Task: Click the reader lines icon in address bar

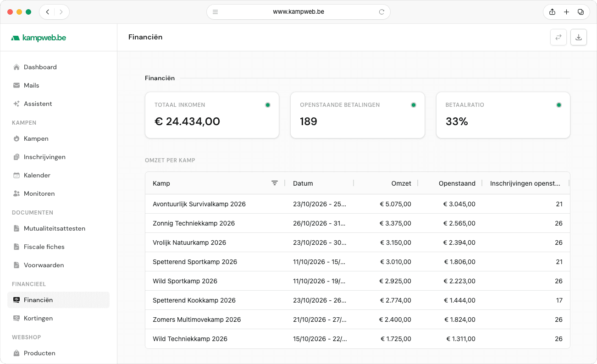Action: (216, 12)
